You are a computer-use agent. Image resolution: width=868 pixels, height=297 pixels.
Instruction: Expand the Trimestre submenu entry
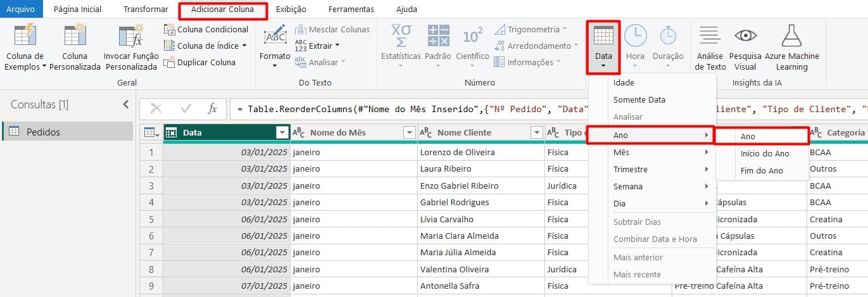click(x=652, y=169)
